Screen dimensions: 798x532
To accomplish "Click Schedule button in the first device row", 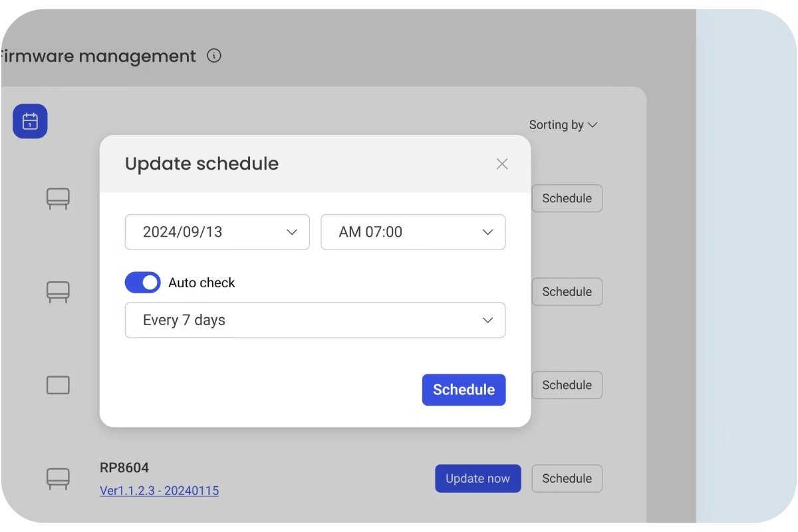I will [x=567, y=198].
